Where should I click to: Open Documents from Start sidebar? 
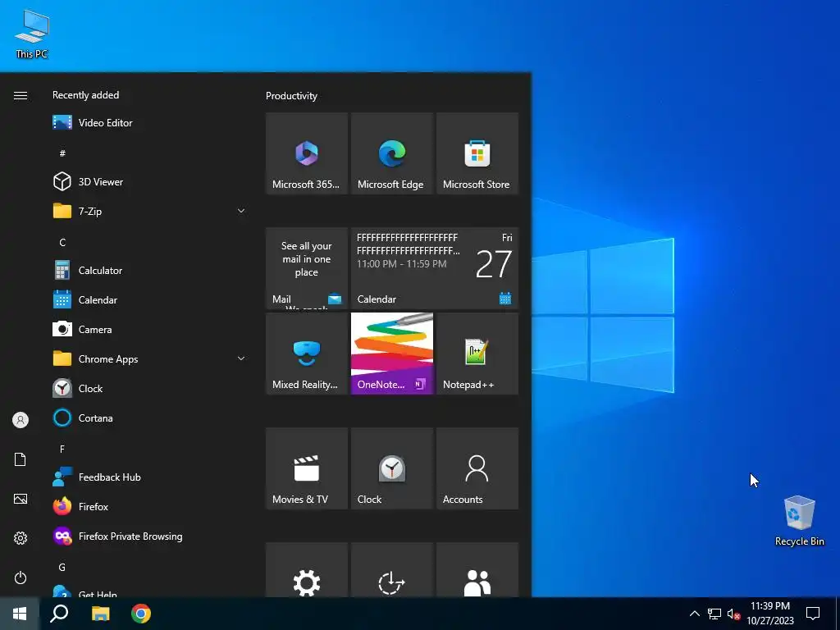point(21,459)
